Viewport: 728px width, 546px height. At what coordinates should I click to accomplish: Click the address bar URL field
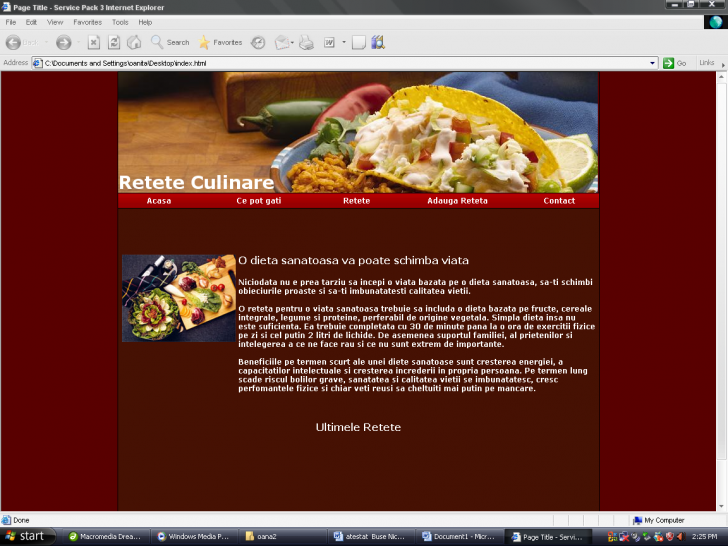tap(340, 63)
